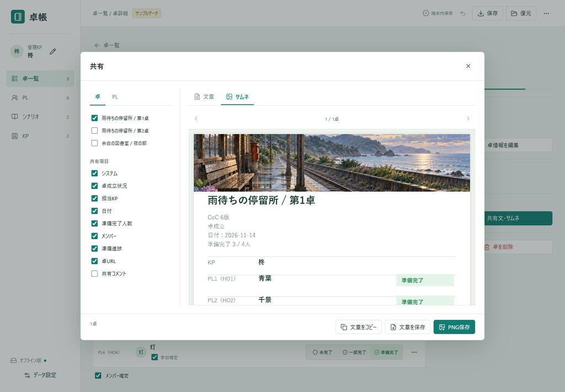
Task: Switch to the 卓 tab
Action: point(98,97)
